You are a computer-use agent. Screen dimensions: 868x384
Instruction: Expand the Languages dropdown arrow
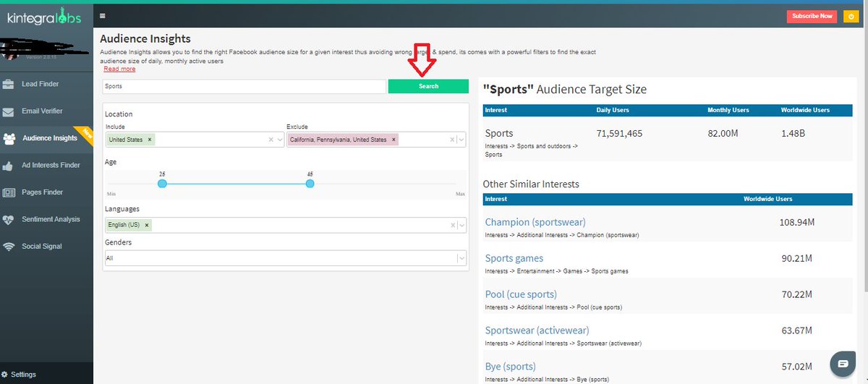click(461, 225)
